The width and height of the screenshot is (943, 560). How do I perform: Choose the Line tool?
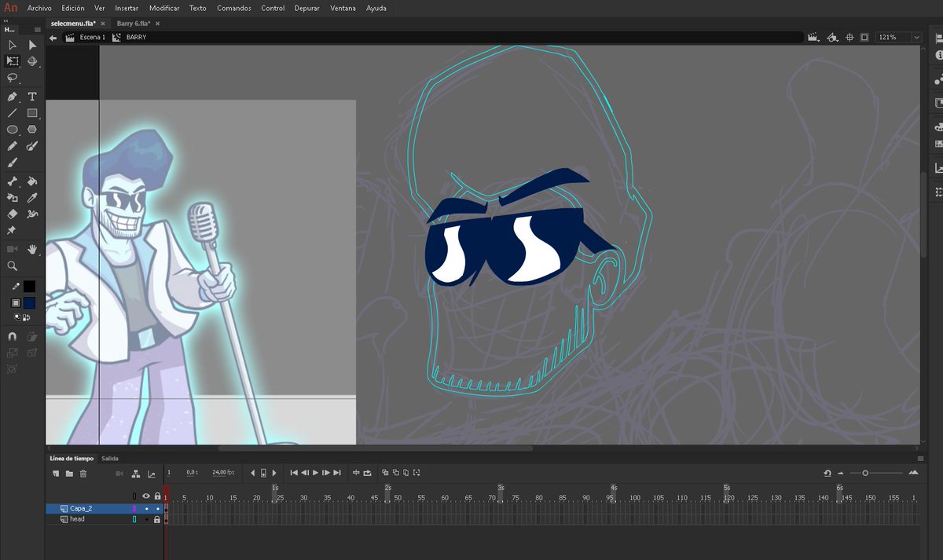[13, 113]
